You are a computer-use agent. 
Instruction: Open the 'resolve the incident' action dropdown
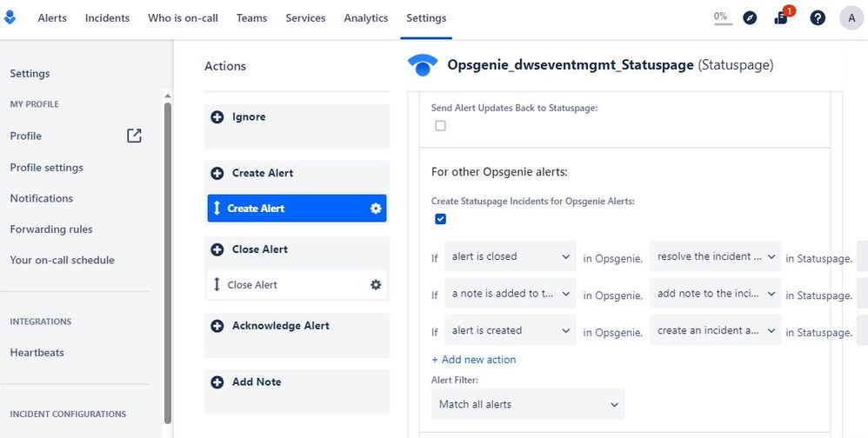tap(715, 256)
